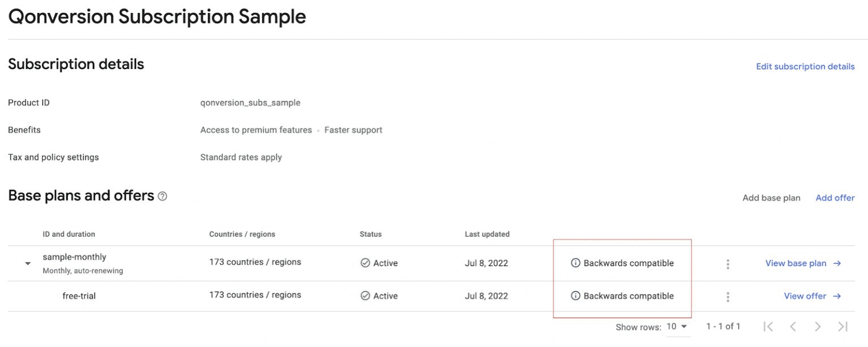Click the arrow icon next to View base plan
Viewport: 868px width, 347px height.
pos(839,263)
